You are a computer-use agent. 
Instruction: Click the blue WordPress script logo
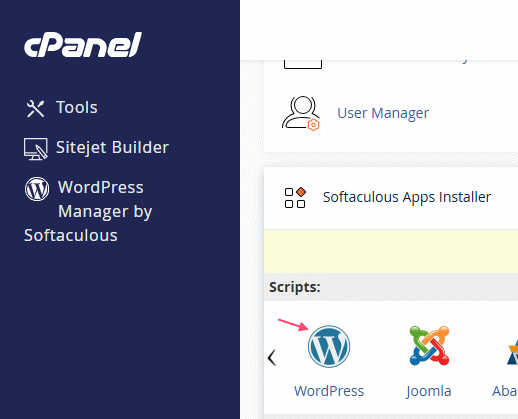click(329, 347)
